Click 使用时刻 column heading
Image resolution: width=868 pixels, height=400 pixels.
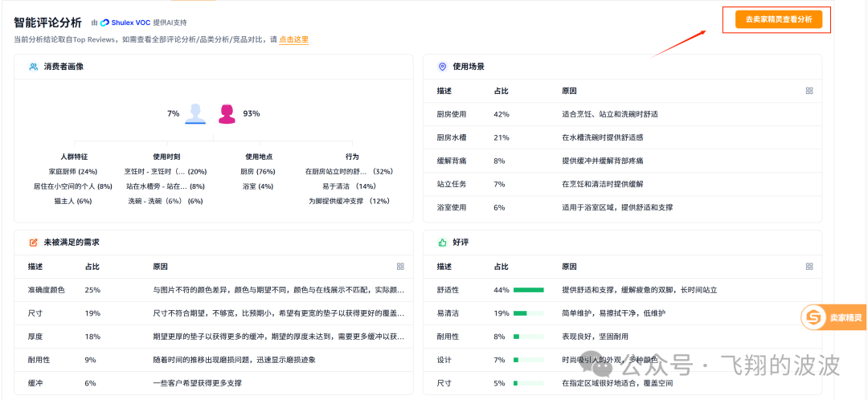point(167,157)
